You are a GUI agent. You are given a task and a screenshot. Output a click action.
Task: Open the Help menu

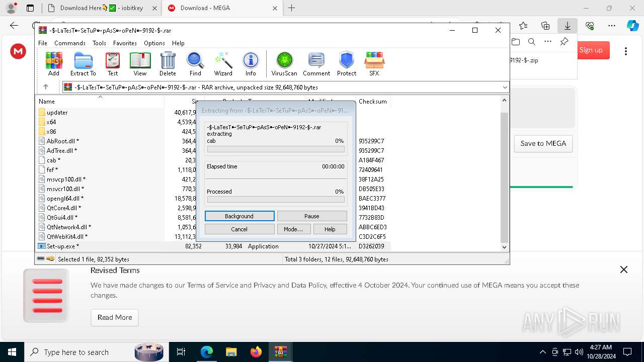(178, 43)
